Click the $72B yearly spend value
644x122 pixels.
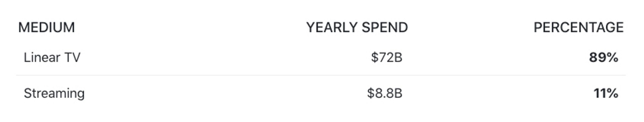pyautogui.click(x=387, y=57)
